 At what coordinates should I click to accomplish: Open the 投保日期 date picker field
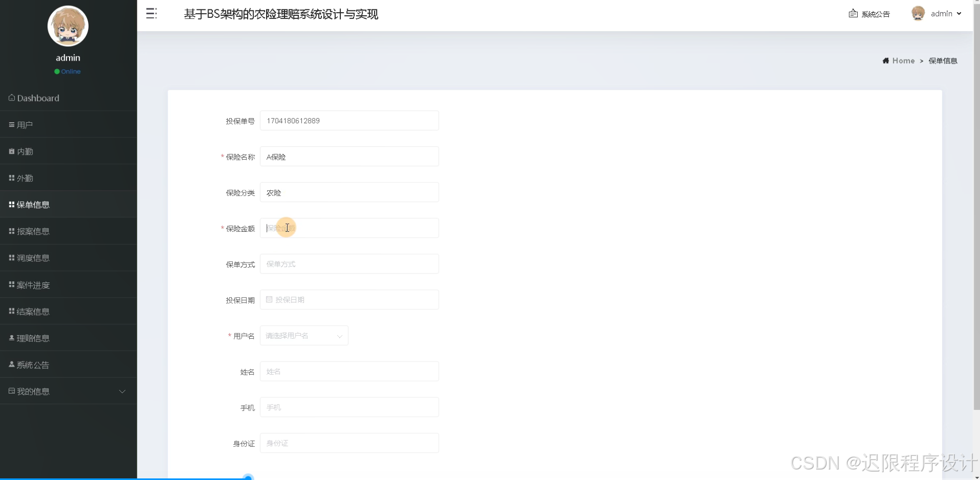349,300
